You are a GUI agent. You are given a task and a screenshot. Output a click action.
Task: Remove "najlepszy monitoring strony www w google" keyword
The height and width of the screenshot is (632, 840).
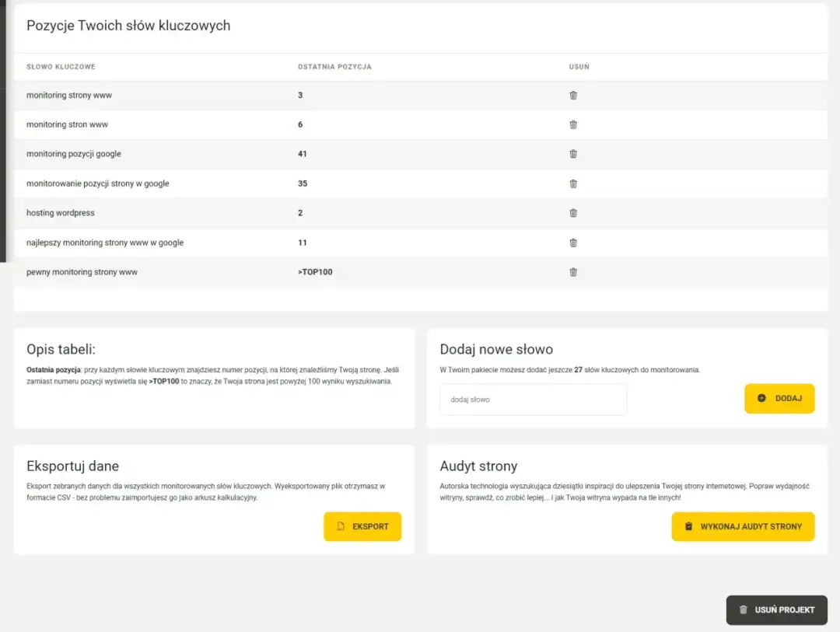pos(573,242)
